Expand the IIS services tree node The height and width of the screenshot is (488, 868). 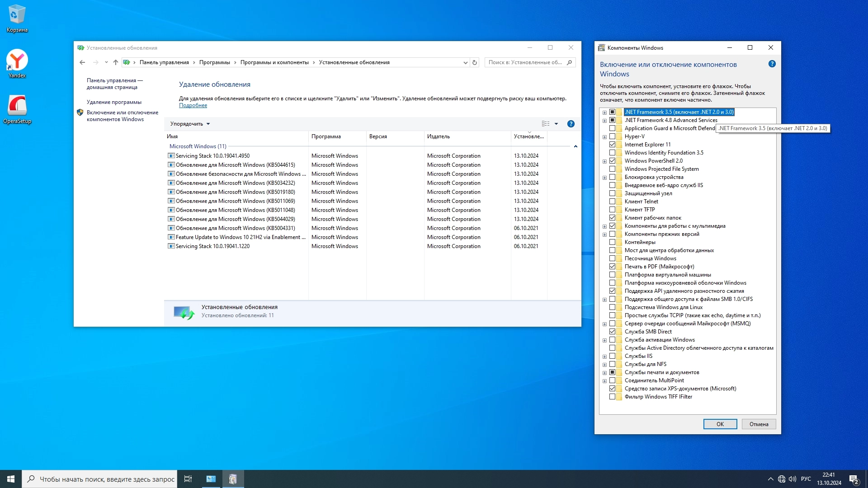coord(604,357)
